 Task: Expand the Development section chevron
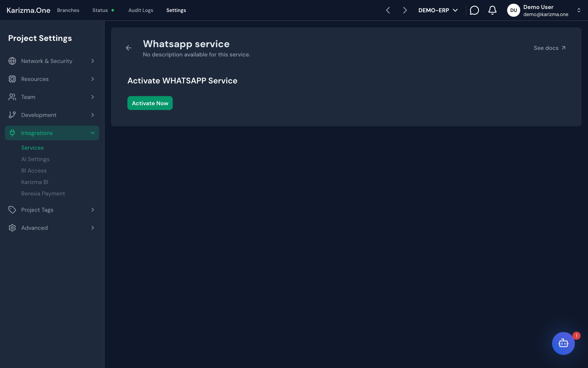[x=93, y=115]
